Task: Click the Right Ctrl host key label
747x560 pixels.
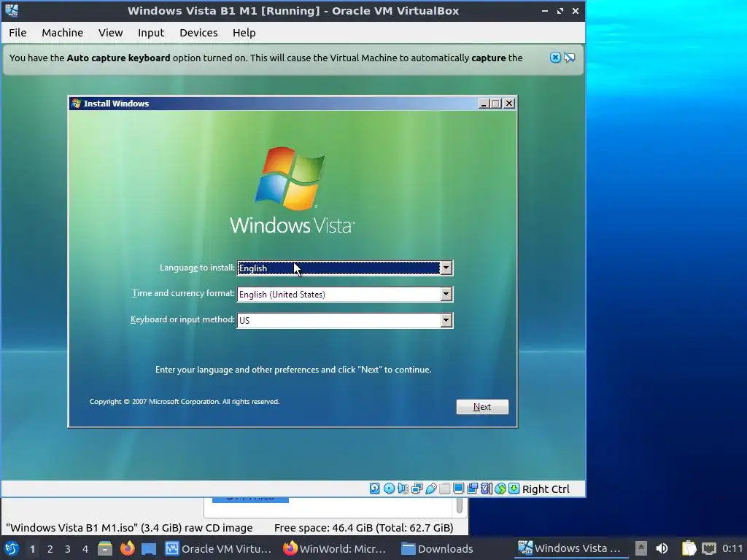Action: tap(546, 489)
